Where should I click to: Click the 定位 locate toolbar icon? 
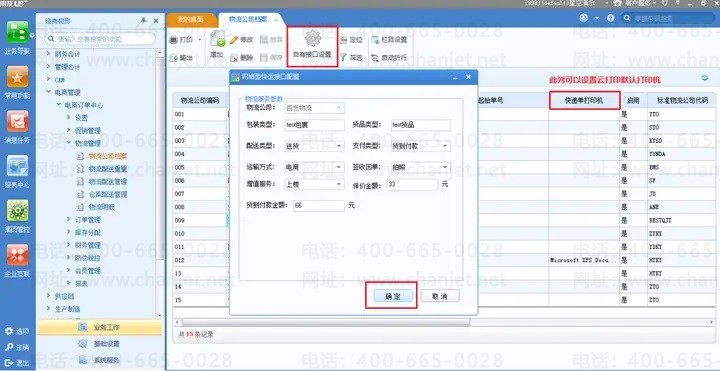point(343,40)
